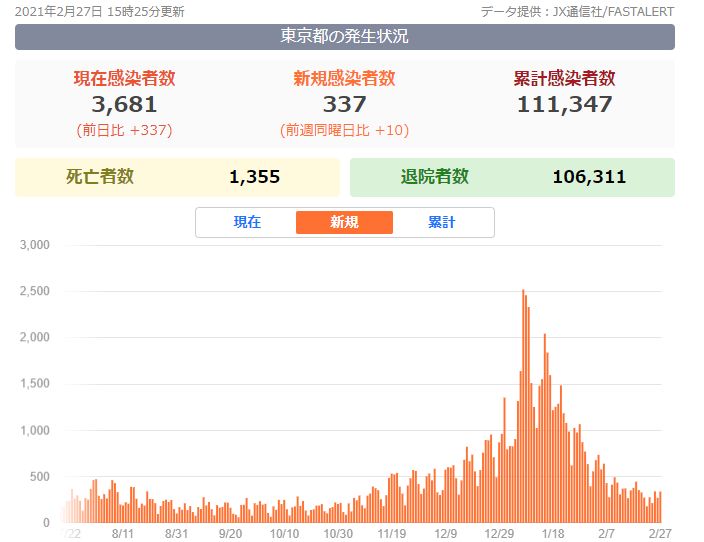
Task: Click the 1,000 y-axis label
Action: pyautogui.click(x=35, y=430)
